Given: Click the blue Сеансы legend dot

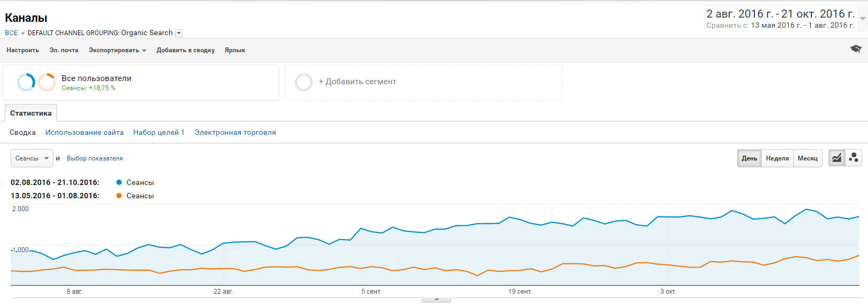Looking at the screenshot, I should tap(119, 182).
